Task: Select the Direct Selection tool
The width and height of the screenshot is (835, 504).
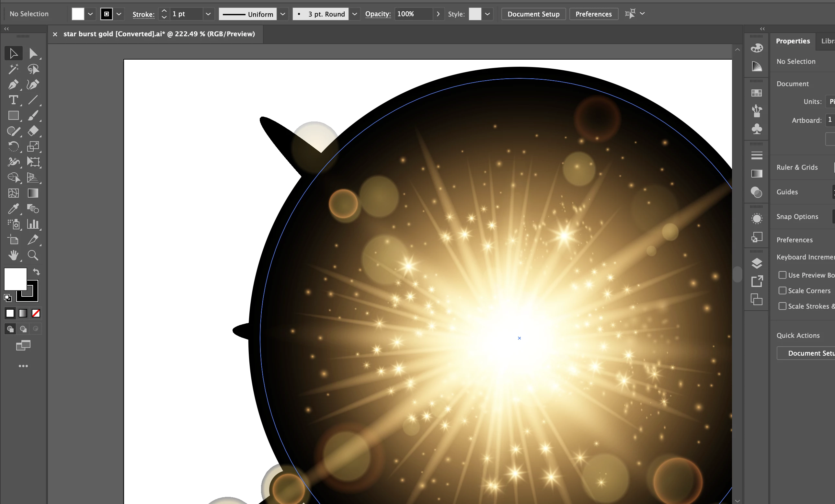Action: point(33,53)
